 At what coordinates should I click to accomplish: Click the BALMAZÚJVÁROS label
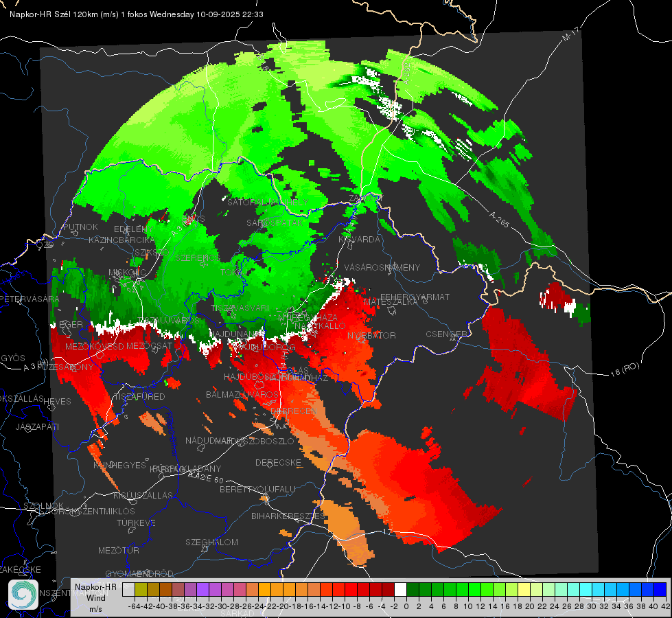(x=242, y=394)
